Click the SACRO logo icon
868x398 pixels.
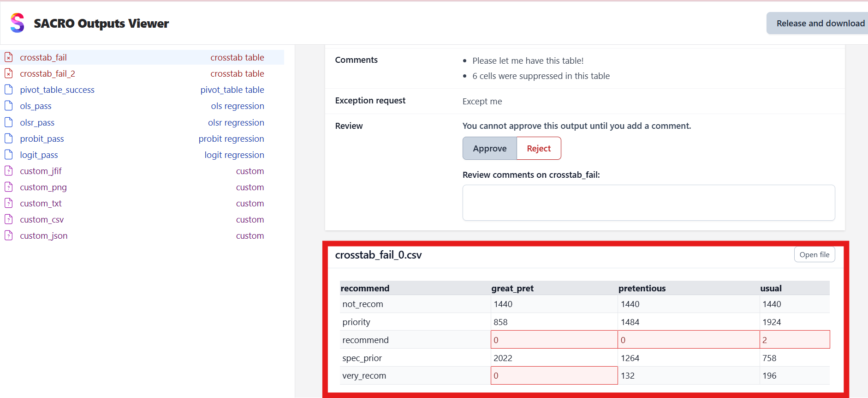click(18, 23)
